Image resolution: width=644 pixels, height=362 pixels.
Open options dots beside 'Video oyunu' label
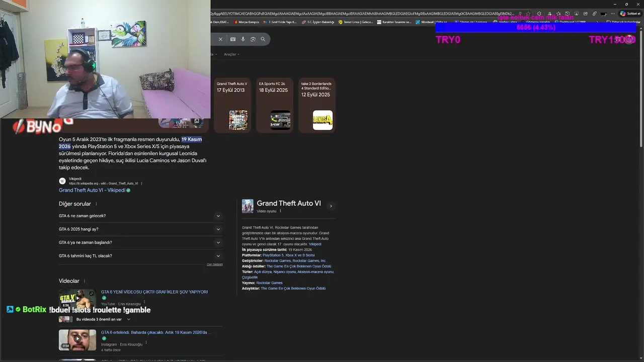(280, 211)
